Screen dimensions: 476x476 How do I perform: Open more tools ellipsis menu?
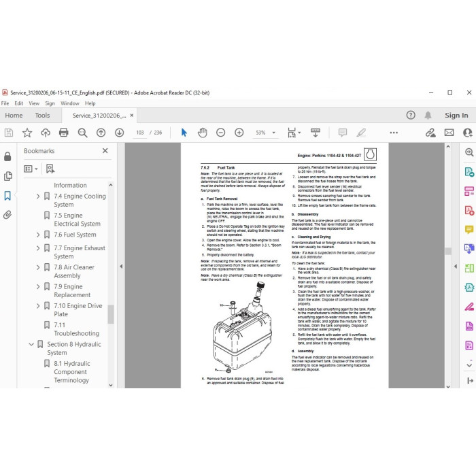[x=394, y=133]
